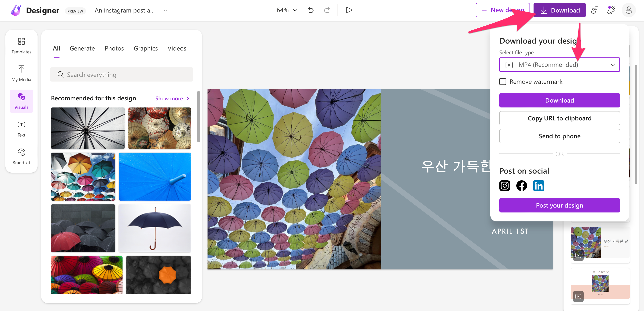Enable the Remove watermark checkbox
The width and height of the screenshot is (644, 311).
pos(502,82)
